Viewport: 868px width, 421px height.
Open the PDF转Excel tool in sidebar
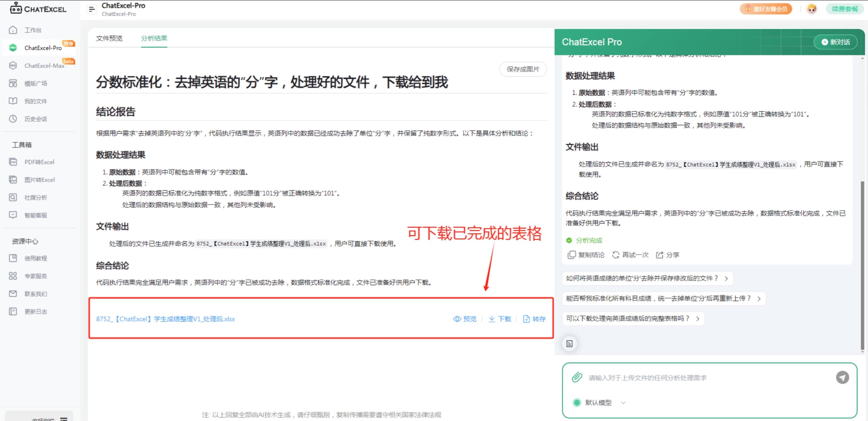[x=39, y=162]
